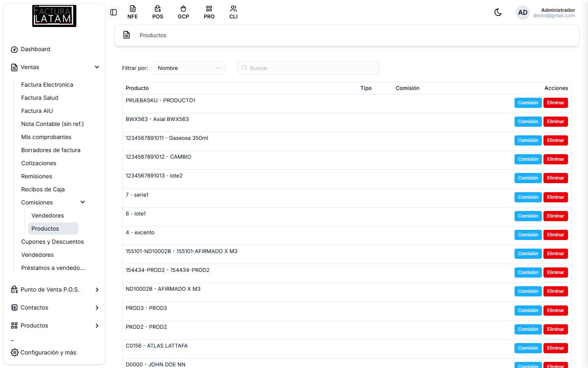Click Eliminar for PROD3 - PROD3
Image resolution: width=588 pixels, height=368 pixels.
pos(555,310)
